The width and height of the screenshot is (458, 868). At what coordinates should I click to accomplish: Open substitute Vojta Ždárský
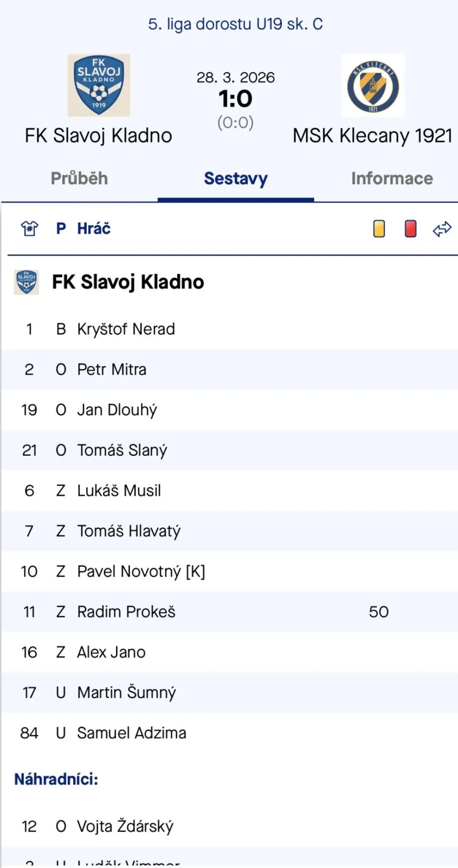[125, 826]
